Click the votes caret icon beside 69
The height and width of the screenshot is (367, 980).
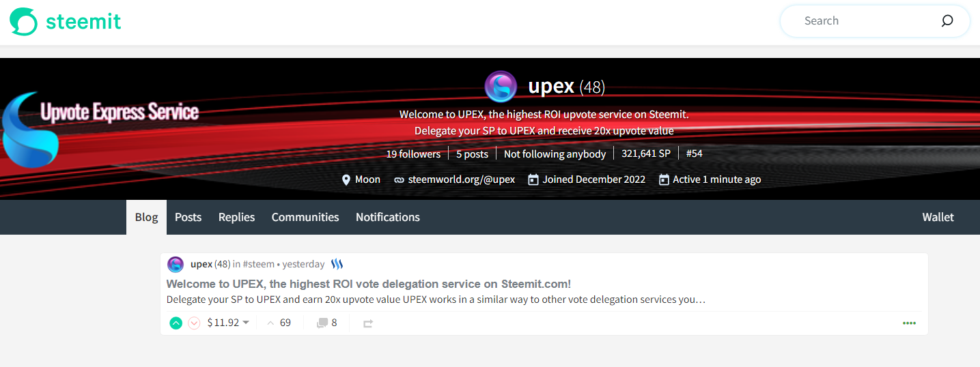click(x=270, y=323)
